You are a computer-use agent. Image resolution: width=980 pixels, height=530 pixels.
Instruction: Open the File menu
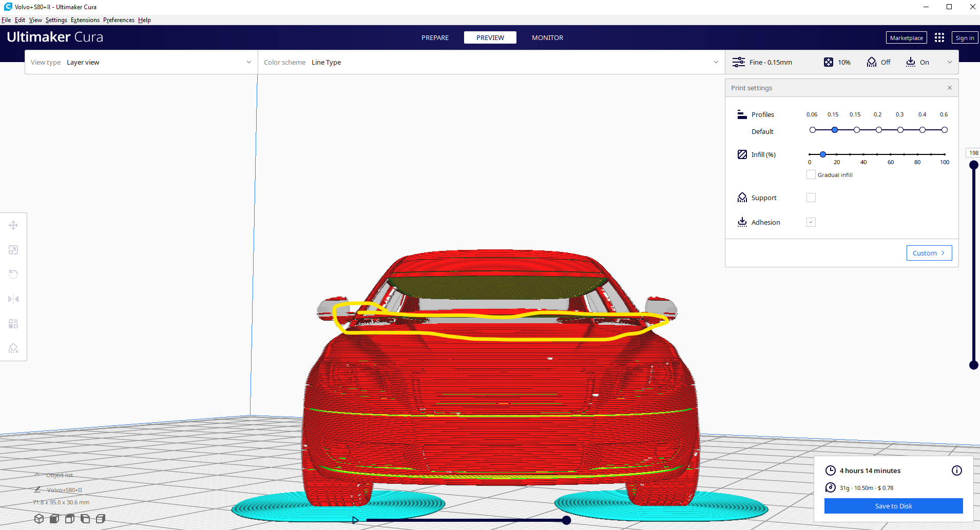click(6, 20)
